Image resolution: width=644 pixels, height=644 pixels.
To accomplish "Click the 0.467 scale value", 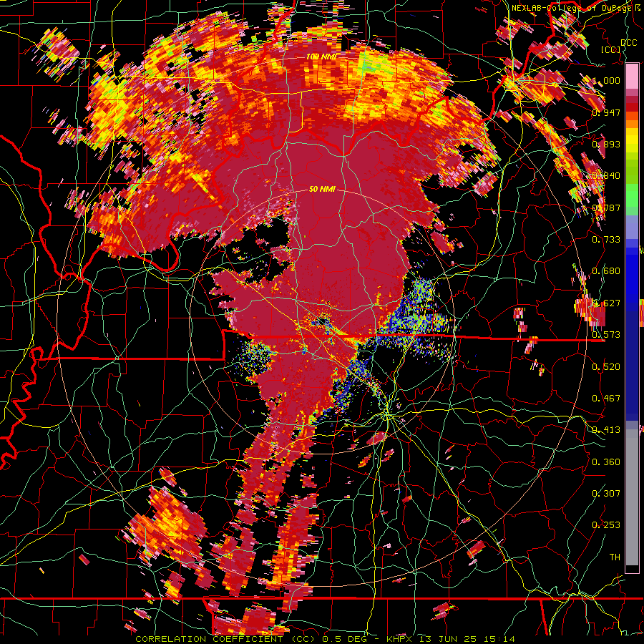I will [x=606, y=399].
